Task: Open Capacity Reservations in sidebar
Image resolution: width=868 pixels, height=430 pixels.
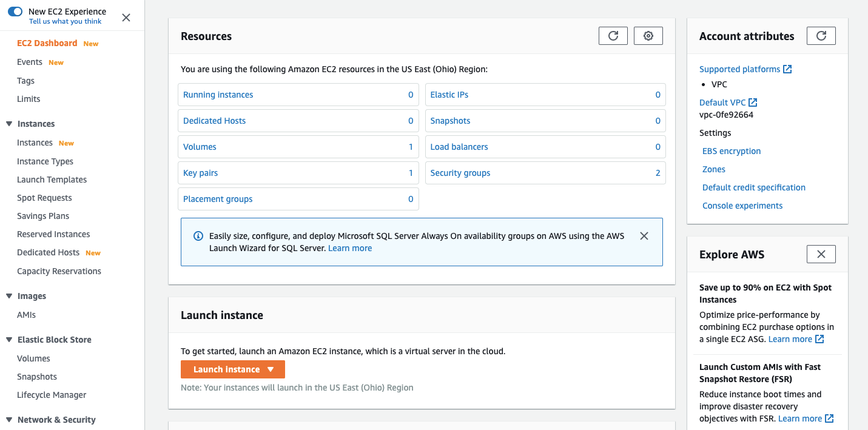Action: coord(59,271)
